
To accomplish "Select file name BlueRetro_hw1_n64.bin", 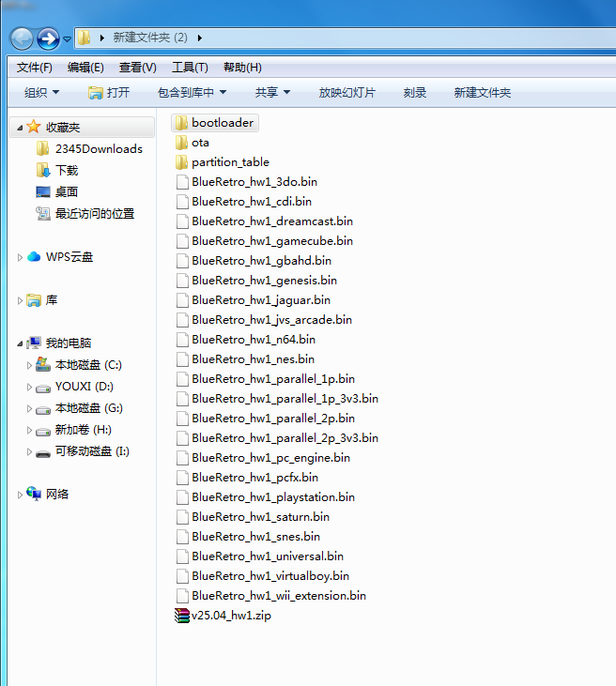I will pyautogui.click(x=254, y=340).
